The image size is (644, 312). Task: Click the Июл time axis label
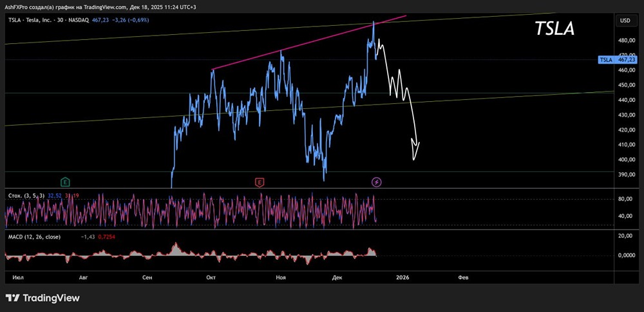click(x=17, y=277)
